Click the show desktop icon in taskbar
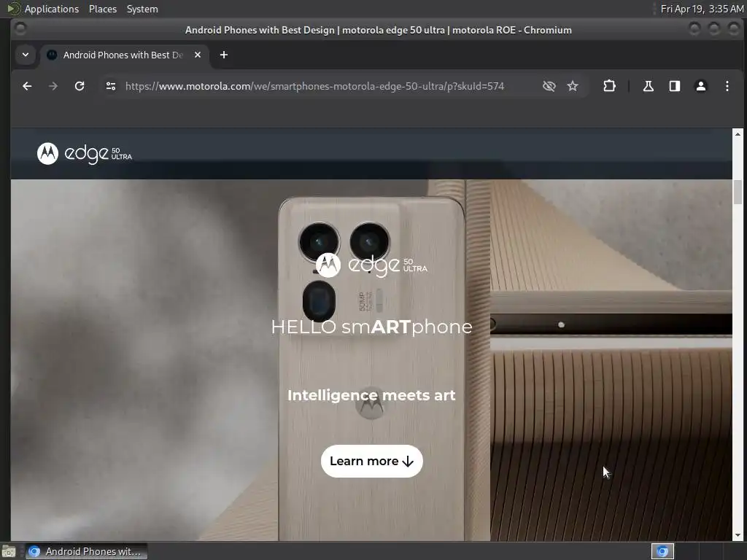Image resolution: width=747 pixels, height=560 pixels. point(9,551)
